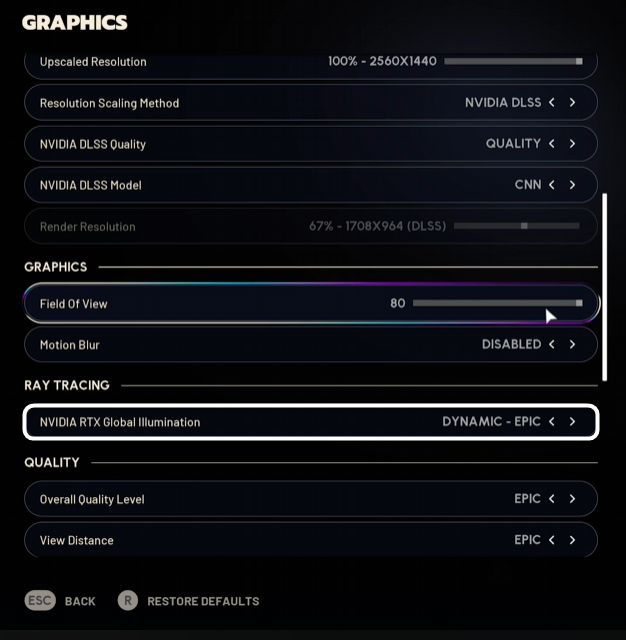
Task: Next RTX Global Illumination setting arrow
Action: (572, 422)
